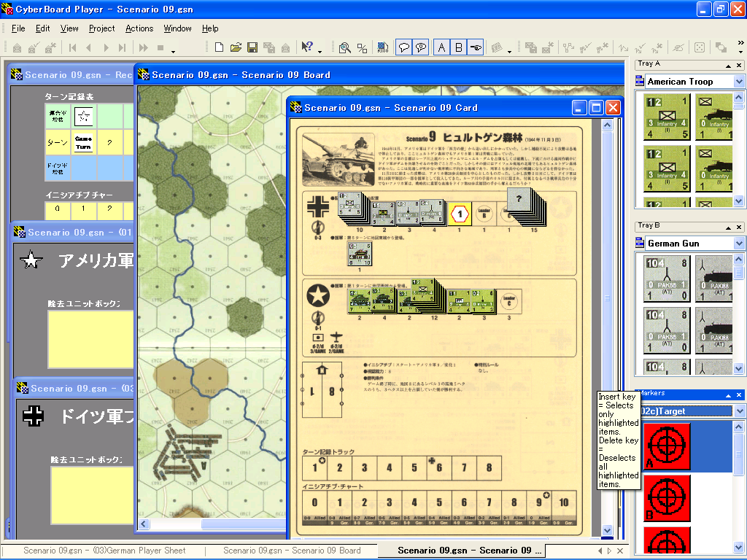Open the Project menu
747x560 pixels.
coord(101,28)
